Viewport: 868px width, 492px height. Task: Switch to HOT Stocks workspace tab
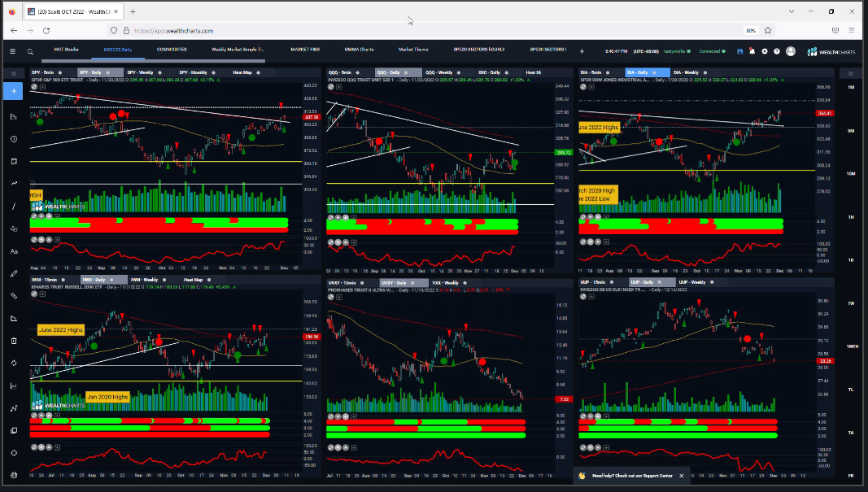click(x=67, y=50)
